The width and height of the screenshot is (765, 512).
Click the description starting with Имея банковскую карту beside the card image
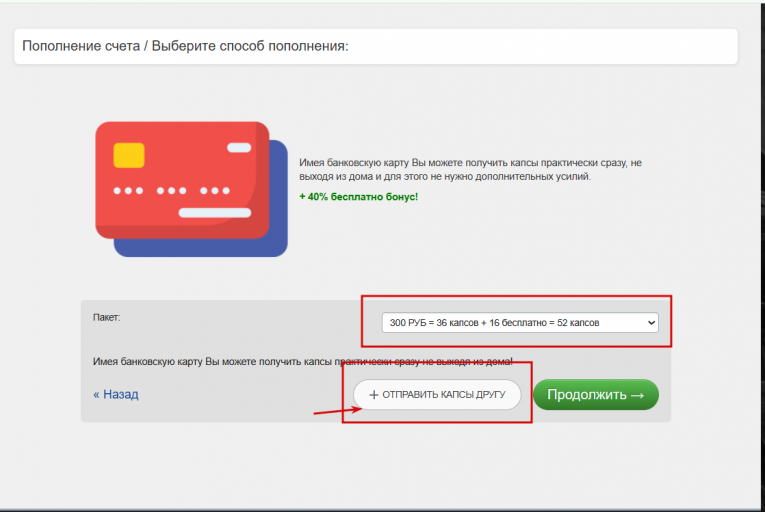[470, 169]
